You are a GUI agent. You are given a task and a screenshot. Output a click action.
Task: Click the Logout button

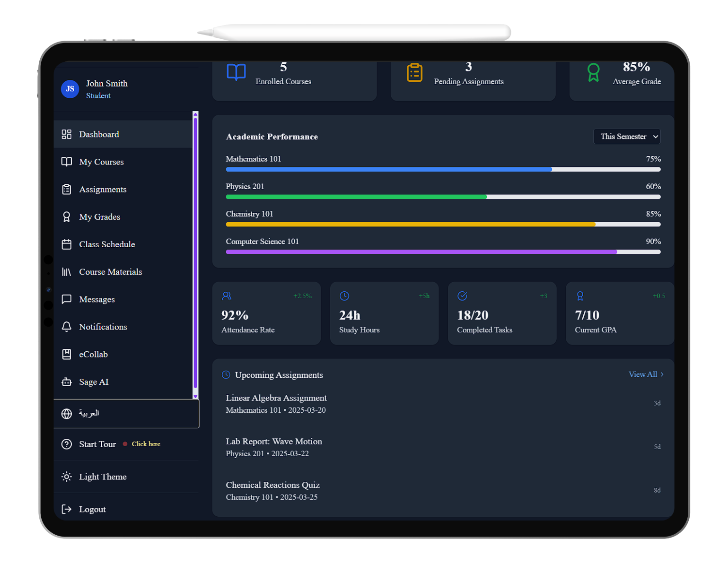click(x=92, y=509)
